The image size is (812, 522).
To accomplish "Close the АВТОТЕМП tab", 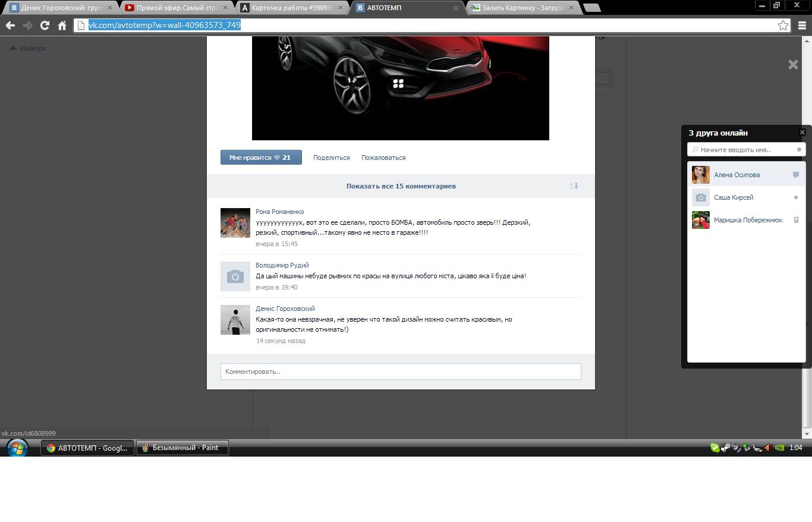I will click(x=456, y=8).
